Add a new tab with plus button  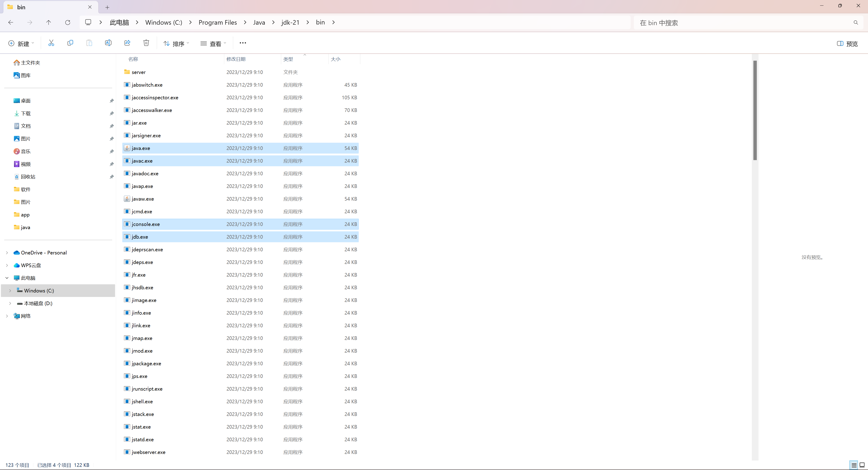tap(107, 7)
